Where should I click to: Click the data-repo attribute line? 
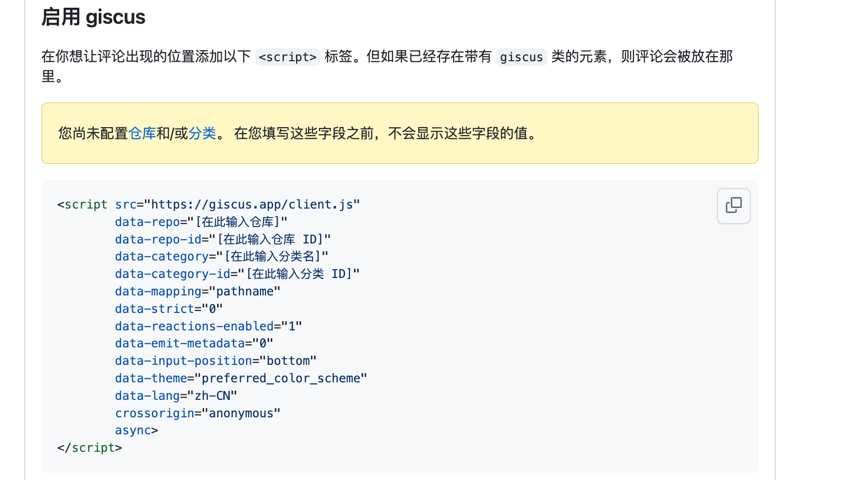pyautogui.click(x=200, y=222)
